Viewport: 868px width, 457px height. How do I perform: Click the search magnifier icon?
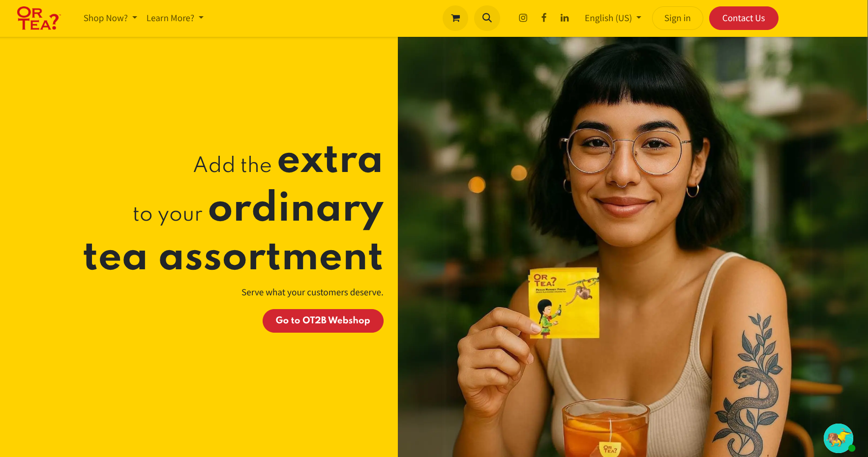(487, 18)
